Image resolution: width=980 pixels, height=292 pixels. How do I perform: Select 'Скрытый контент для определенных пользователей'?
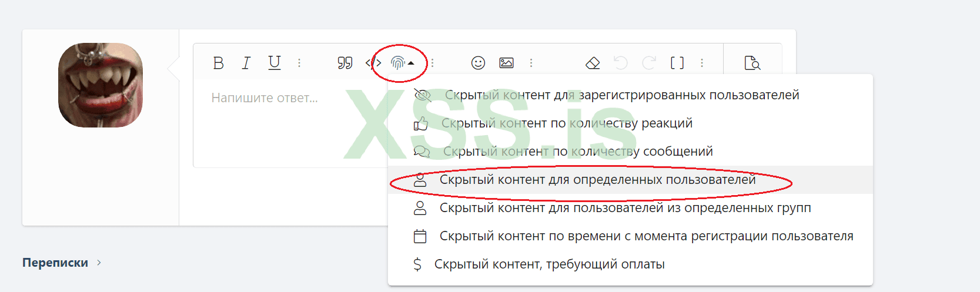click(630, 180)
